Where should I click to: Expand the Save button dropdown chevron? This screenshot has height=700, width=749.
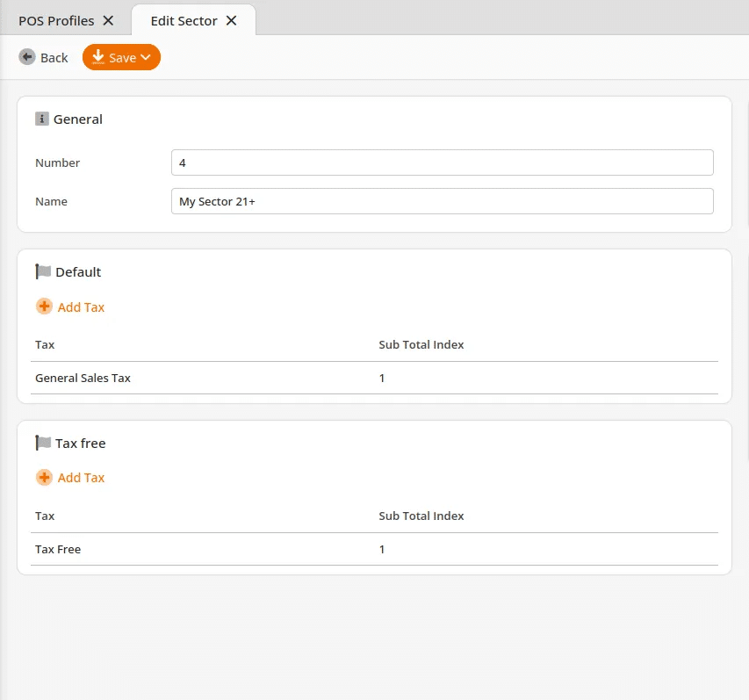click(146, 57)
